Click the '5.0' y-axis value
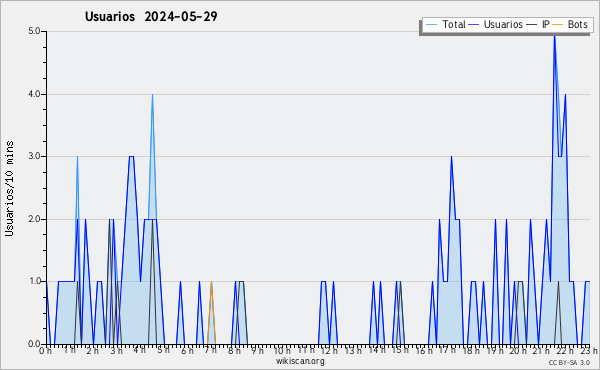Screen dimensions: 600x370 point(34,31)
